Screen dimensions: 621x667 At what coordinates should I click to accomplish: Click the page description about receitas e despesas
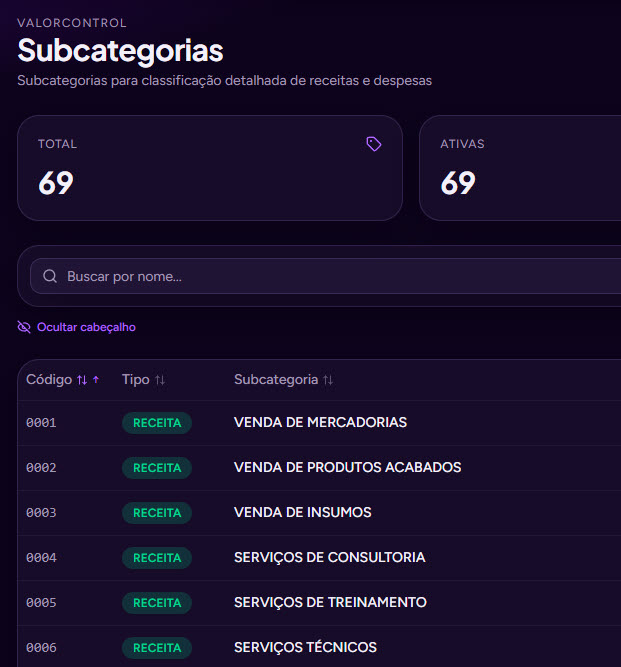225,80
